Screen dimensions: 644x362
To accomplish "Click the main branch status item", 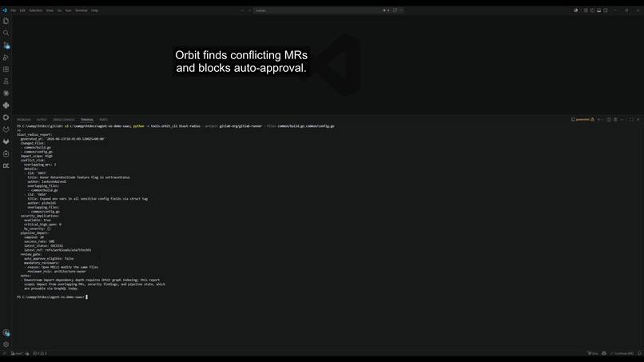I will [x=18, y=353].
